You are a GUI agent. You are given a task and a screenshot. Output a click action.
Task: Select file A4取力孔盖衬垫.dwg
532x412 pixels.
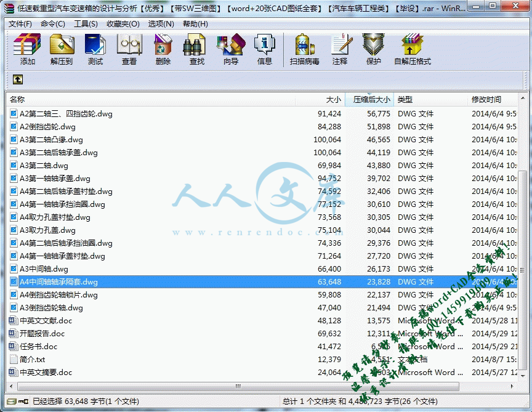(x=55, y=217)
